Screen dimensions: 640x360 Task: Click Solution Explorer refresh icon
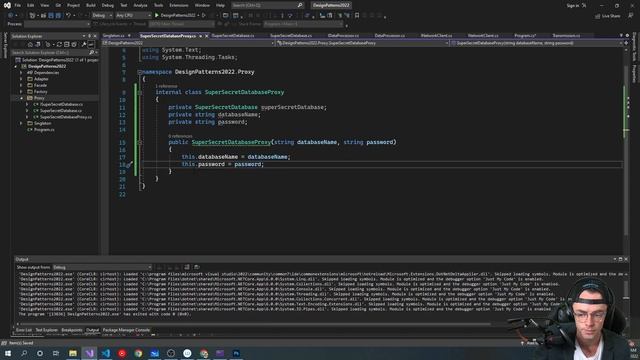pos(59,44)
